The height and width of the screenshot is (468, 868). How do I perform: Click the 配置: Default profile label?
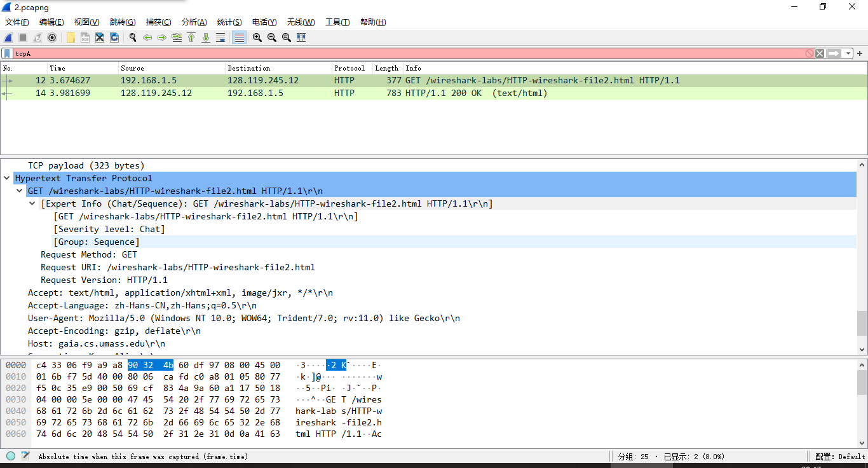tap(839, 456)
